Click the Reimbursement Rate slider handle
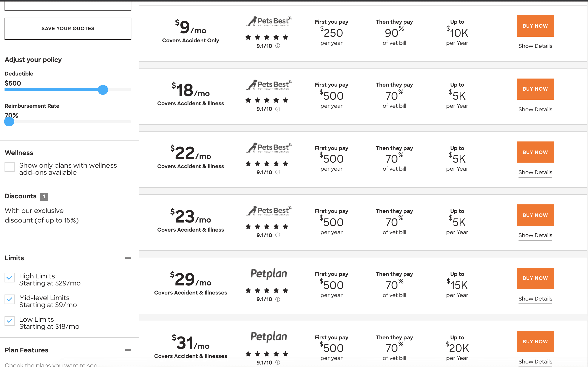588x367 pixels. tap(9, 122)
